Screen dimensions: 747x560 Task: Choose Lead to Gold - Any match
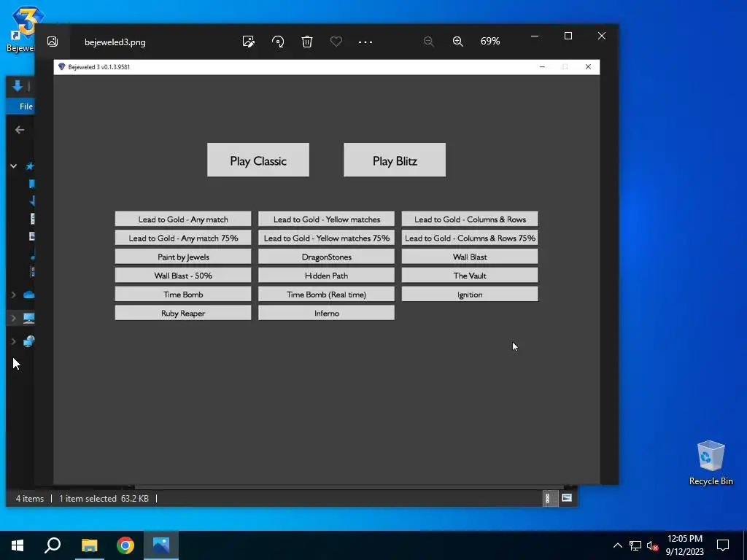pos(183,219)
